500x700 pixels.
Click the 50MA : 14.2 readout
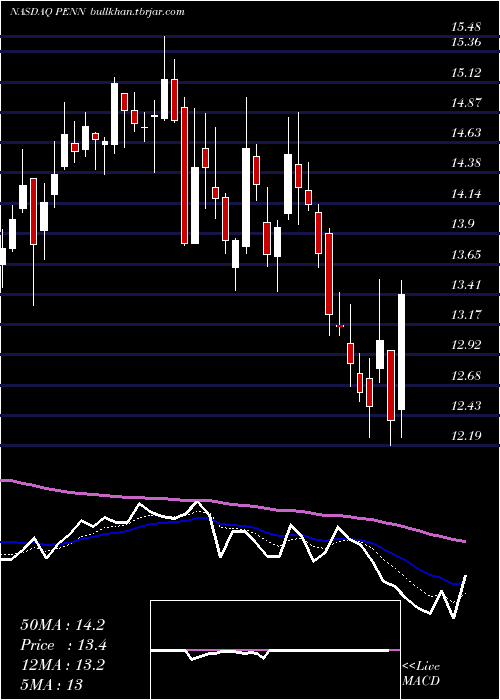[62, 625]
